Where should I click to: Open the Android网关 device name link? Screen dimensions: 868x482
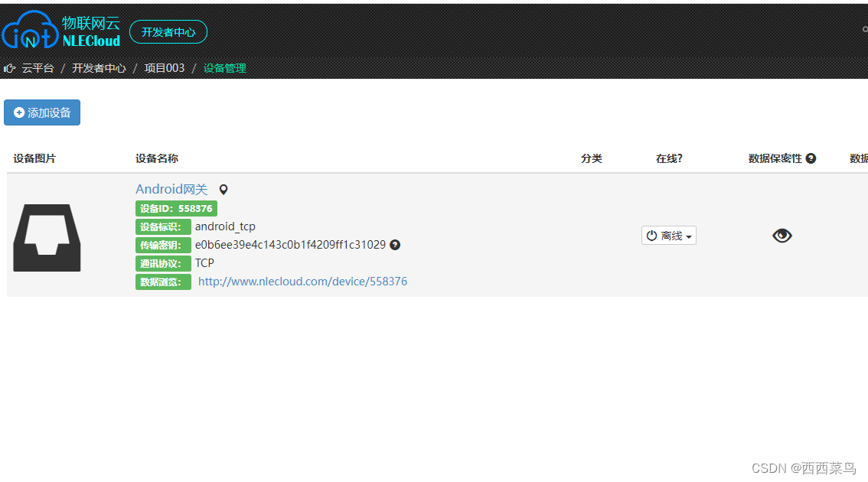[171, 189]
